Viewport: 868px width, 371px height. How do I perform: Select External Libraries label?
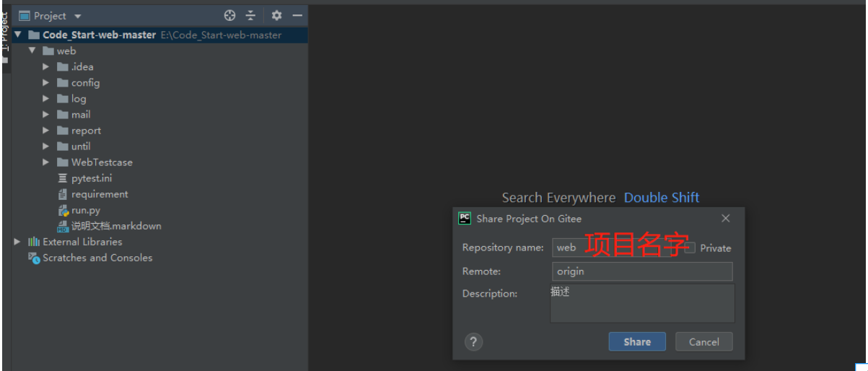(x=82, y=242)
